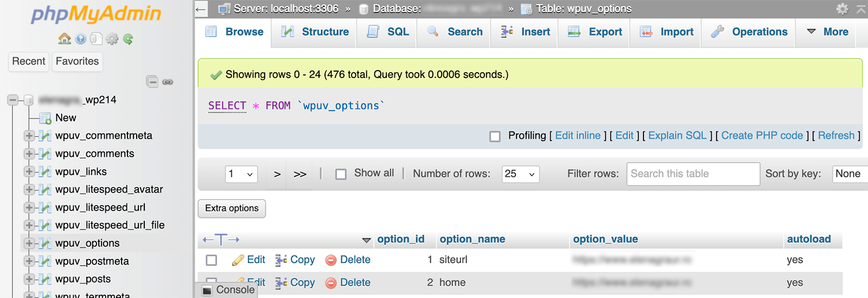This screenshot has width=868, height=298.
Task: Open the Export tab
Action: pyautogui.click(x=595, y=32)
